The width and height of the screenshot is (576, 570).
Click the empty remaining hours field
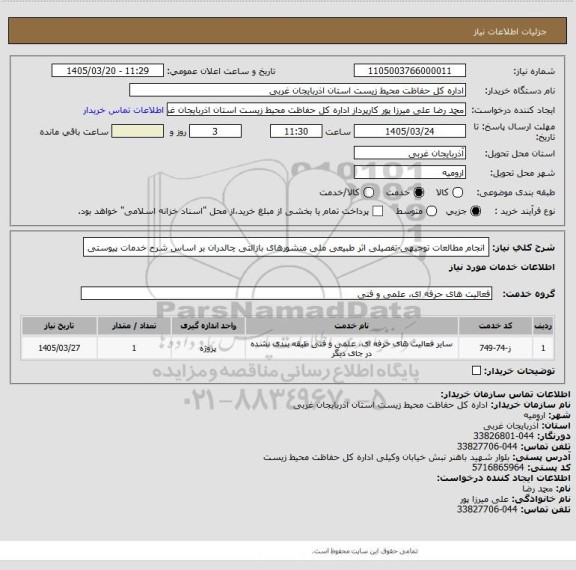point(137,131)
